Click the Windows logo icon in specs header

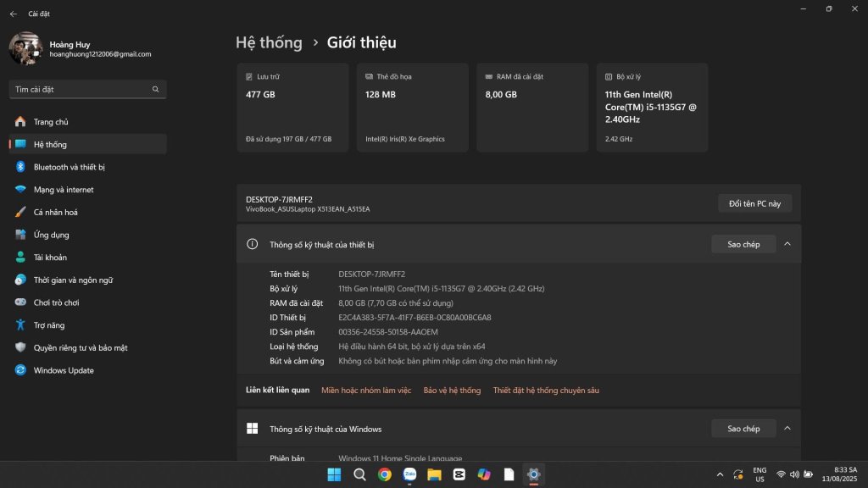click(252, 429)
